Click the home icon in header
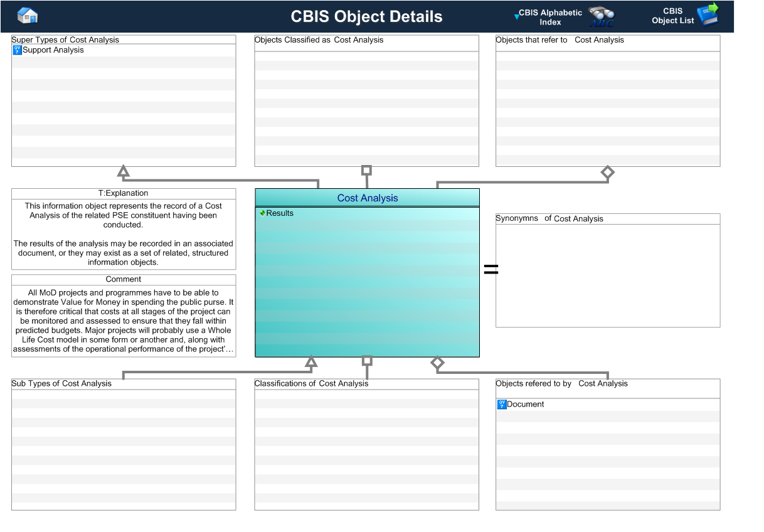 point(28,16)
